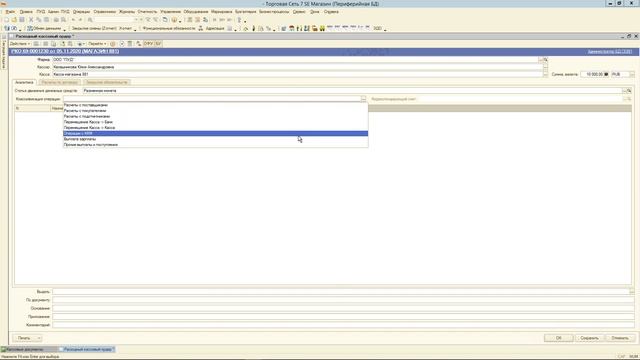Select Расчеты с покупателями from the list
The height and width of the screenshot is (360, 640).
tap(216, 111)
